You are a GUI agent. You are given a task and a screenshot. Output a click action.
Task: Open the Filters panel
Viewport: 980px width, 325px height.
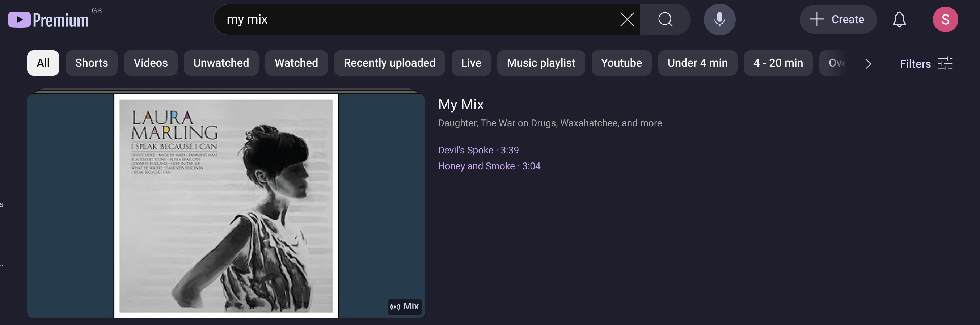(926, 64)
